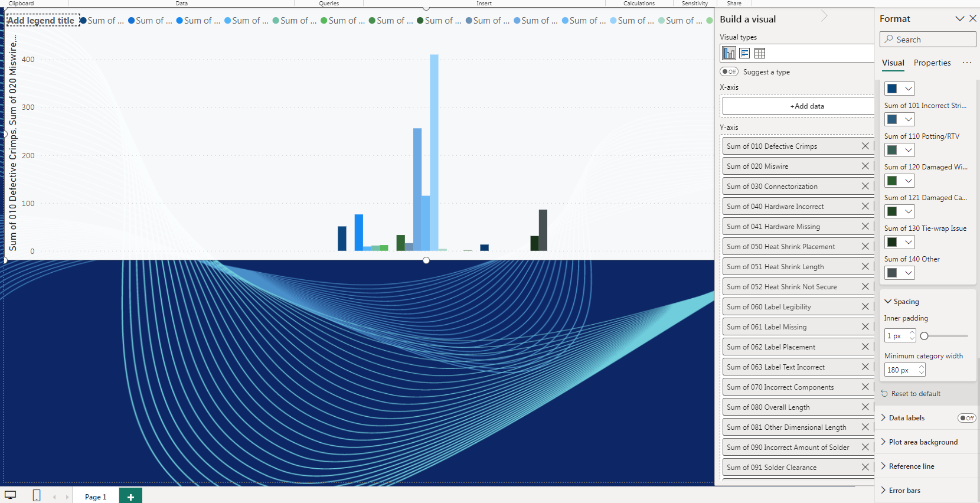The image size is (980, 503).
Task: Remove Sum of 060 Label Legibility field
Action: click(x=865, y=306)
